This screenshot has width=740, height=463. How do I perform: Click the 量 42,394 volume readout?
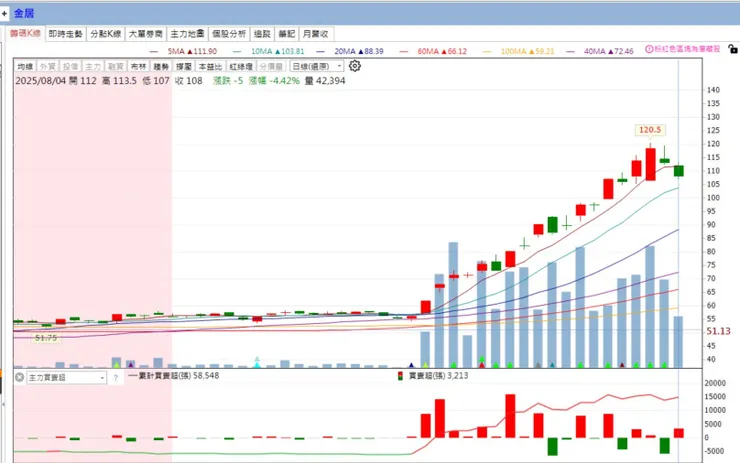coord(325,81)
